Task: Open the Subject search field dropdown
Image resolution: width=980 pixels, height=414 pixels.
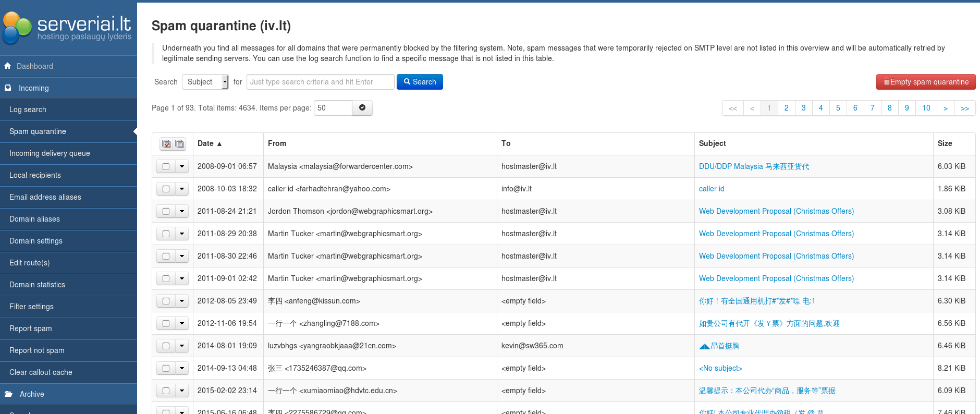Action: point(205,82)
